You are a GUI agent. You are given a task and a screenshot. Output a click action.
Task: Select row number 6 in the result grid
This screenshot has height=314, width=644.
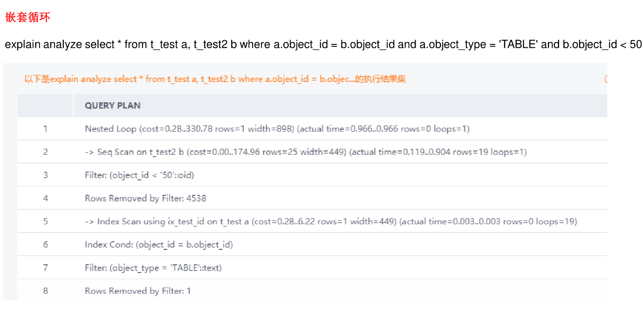45,245
